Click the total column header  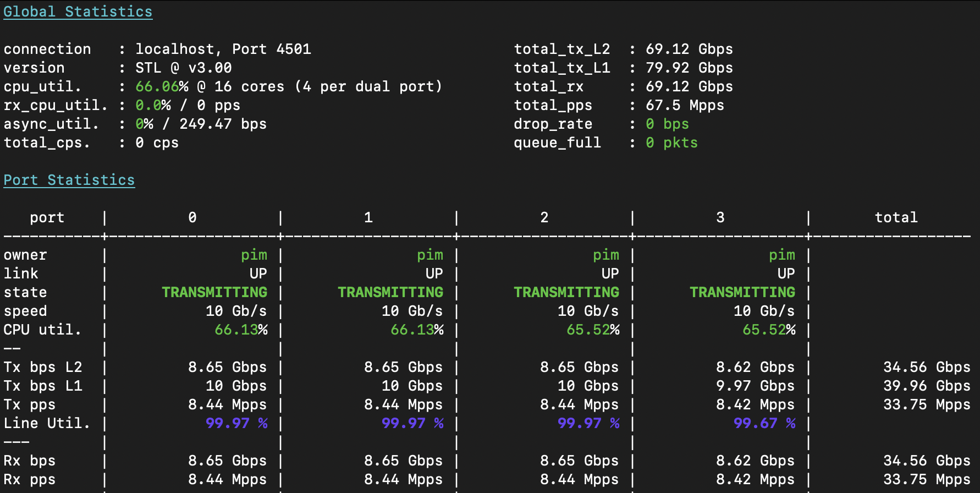[896, 217]
